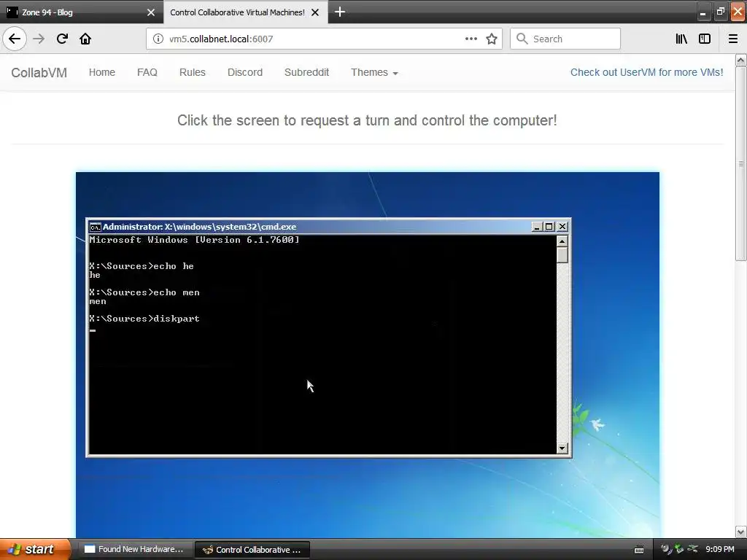The image size is (747, 560).
Task: Click the keyboard icon in taskbar
Action: [x=639, y=550]
